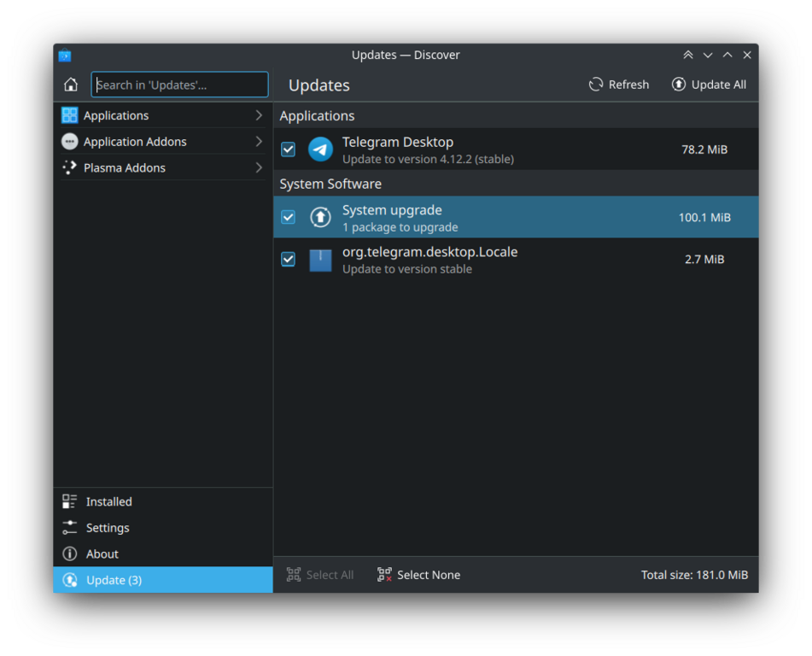The width and height of the screenshot is (812, 656).
Task: Uncheck the Telegram Desktop update checkbox
Action: pos(288,149)
